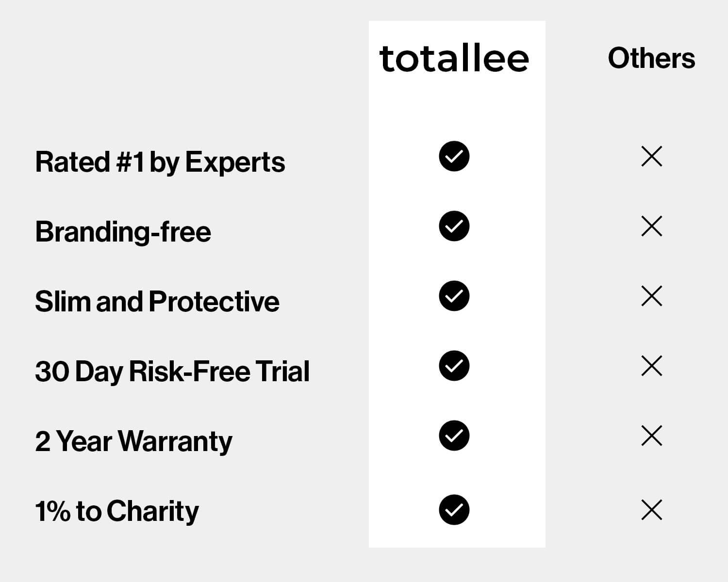The image size is (728, 582).
Task: Click the X mark in the Branding-free row
Action: pos(651,226)
